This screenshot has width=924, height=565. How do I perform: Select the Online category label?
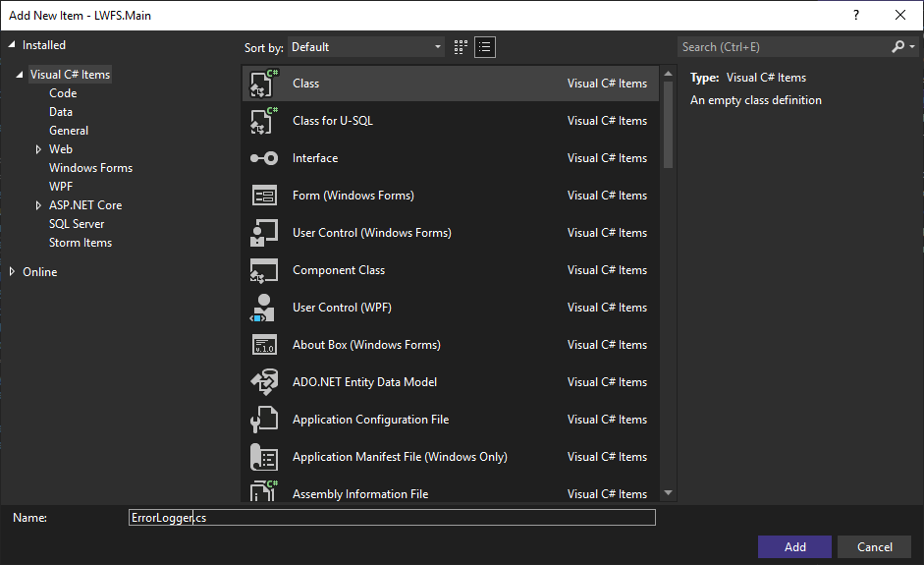pyautogui.click(x=40, y=272)
